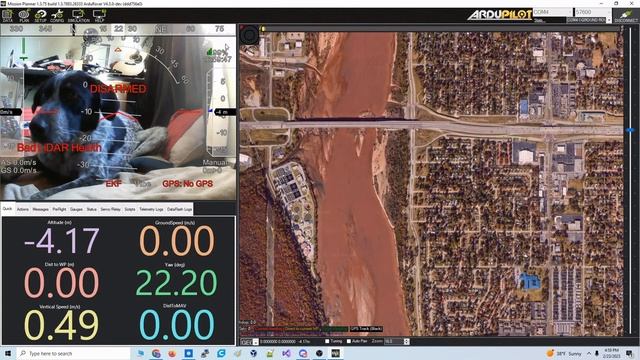
Task: Switch to the Actions tab
Action: coord(22,209)
